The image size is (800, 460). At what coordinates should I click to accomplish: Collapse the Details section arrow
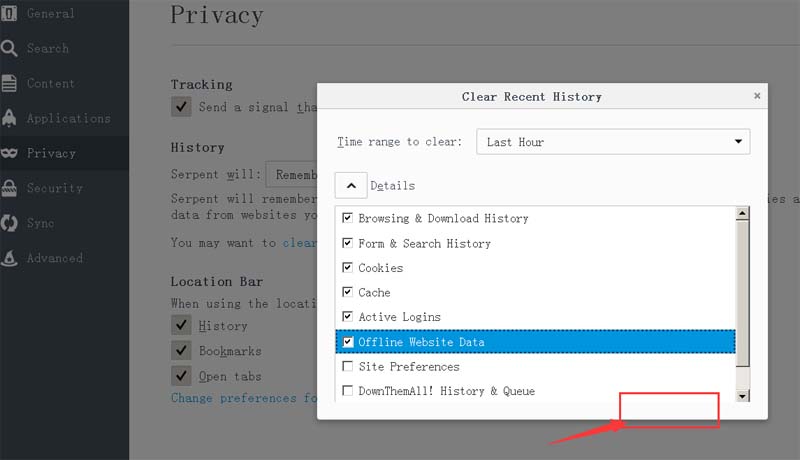(351, 185)
